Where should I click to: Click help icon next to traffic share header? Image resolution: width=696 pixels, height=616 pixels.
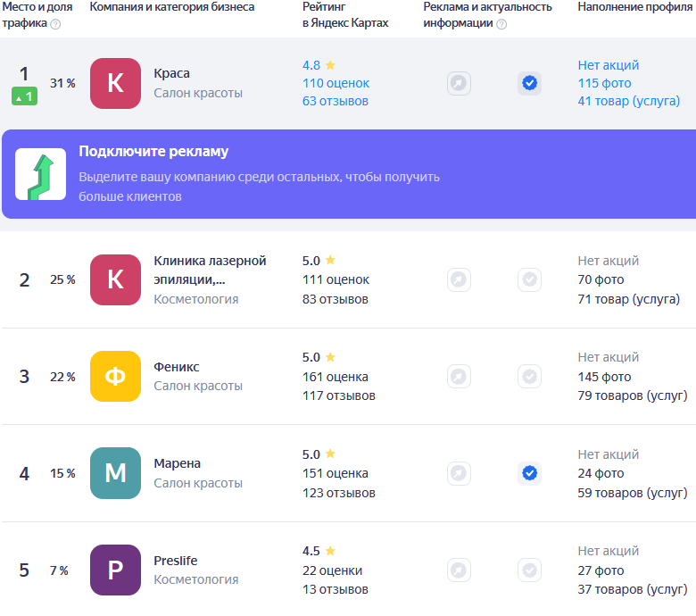pos(56,24)
